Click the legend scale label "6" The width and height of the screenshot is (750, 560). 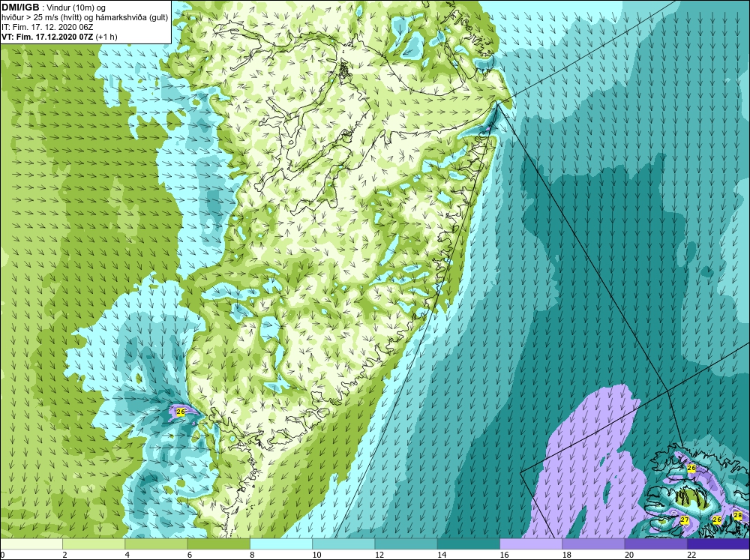click(190, 555)
